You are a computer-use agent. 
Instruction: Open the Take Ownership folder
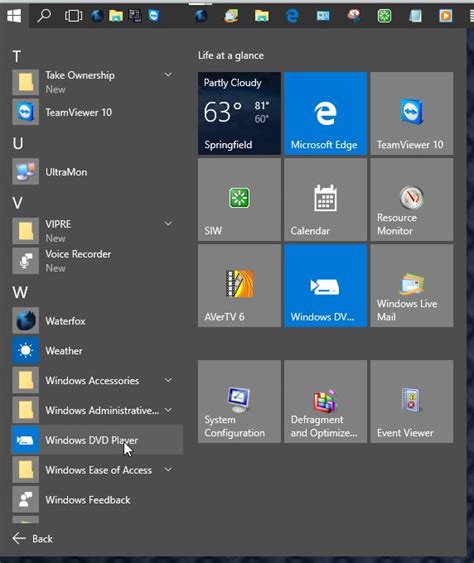[x=97, y=82]
